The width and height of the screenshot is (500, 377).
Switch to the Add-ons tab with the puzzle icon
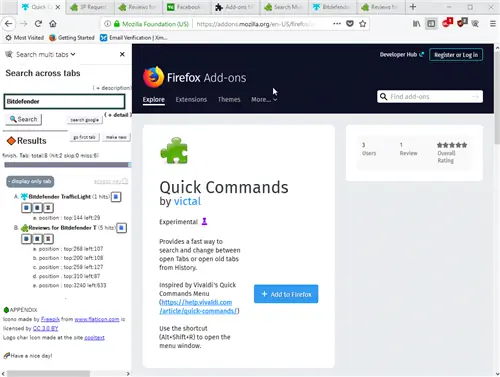(x=235, y=7)
